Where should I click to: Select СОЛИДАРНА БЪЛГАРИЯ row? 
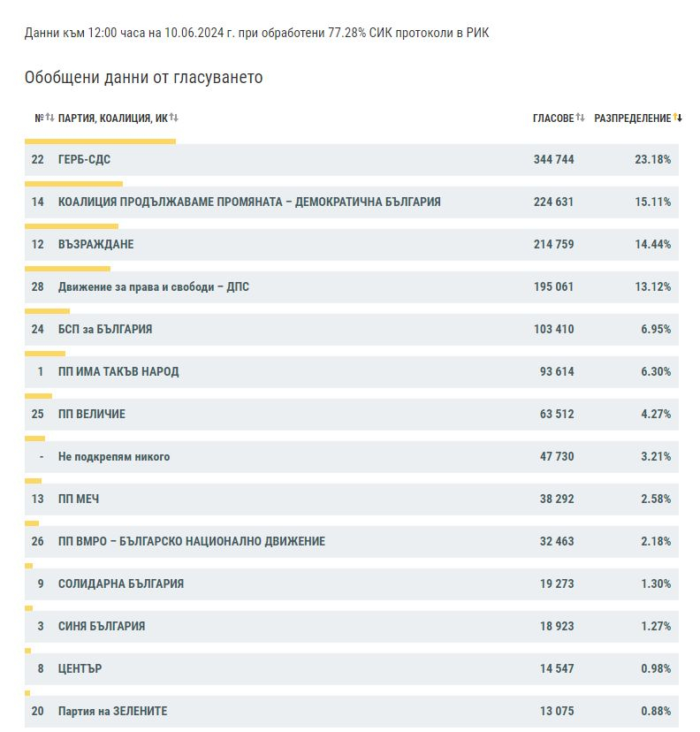click(x=352, y=584)
